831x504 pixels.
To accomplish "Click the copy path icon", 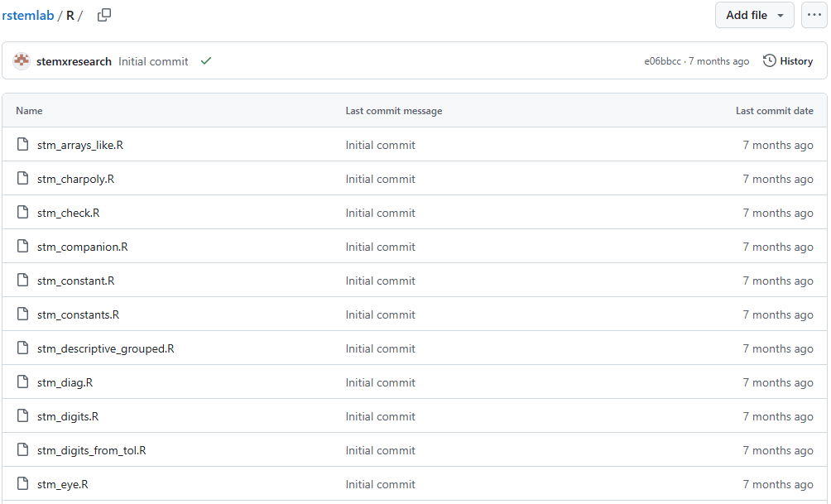I will pos(104,15).
